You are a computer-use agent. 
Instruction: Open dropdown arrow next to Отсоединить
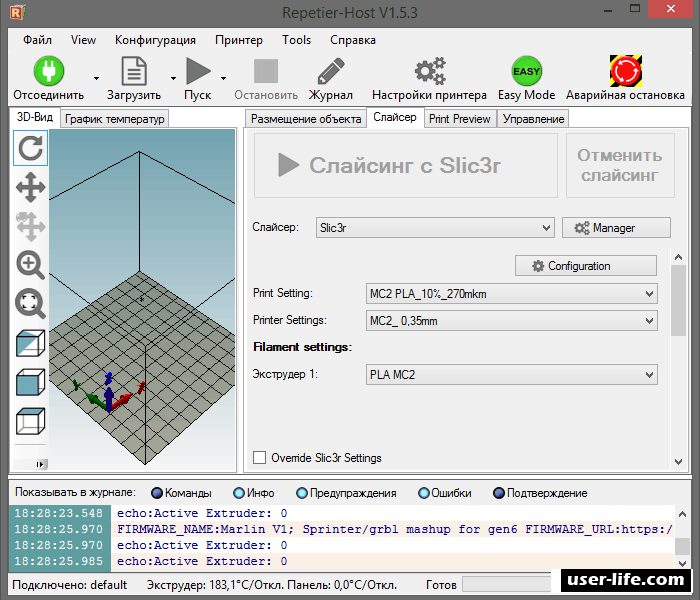pyautogui.click(x=96, y=79)
